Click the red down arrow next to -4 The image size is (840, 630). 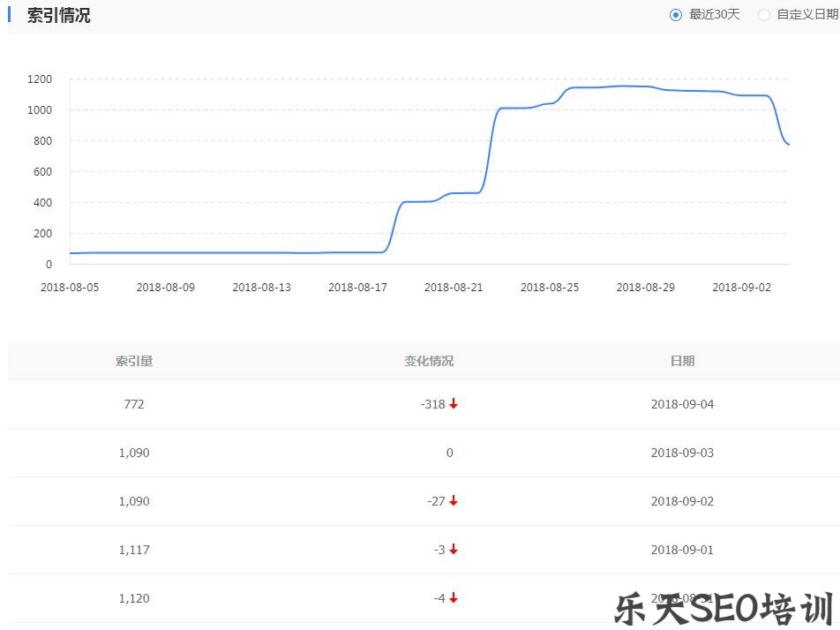click(454, 598)
